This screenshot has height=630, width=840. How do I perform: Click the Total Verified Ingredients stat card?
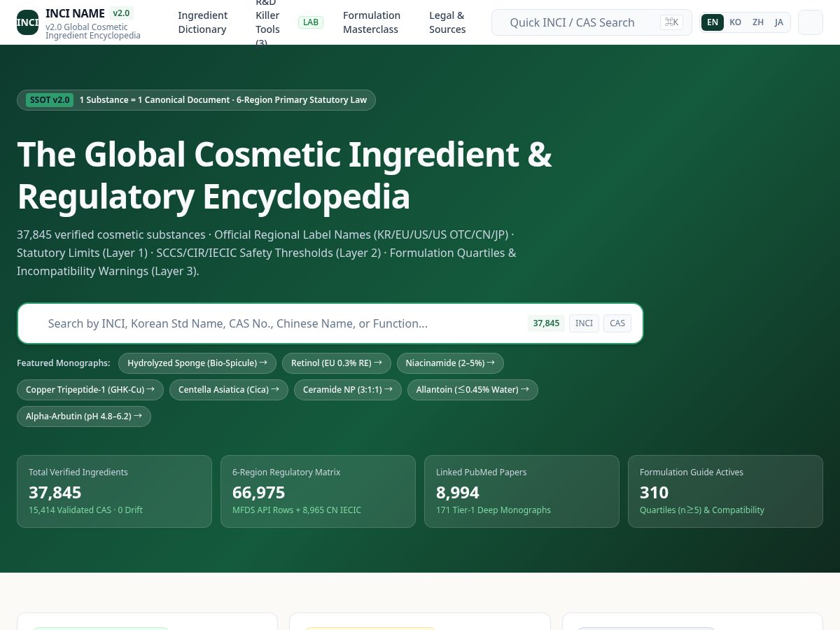pos(114,491)
